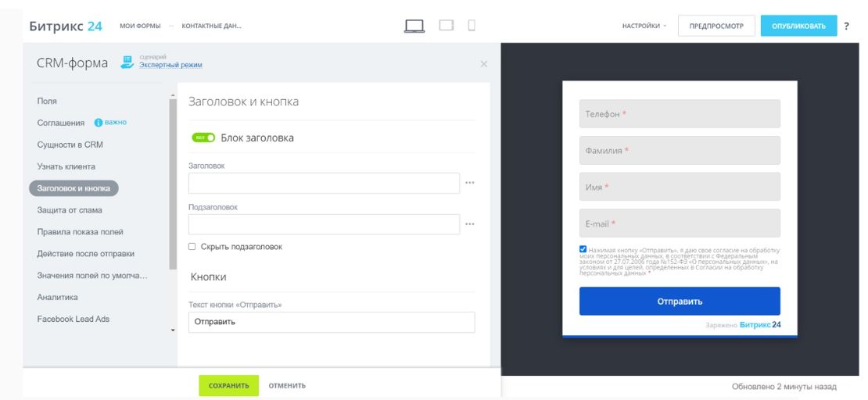Open three-dot menu for Подзаголовок field
The width and height of the screenshot is (868, 400).
[469, 224]
